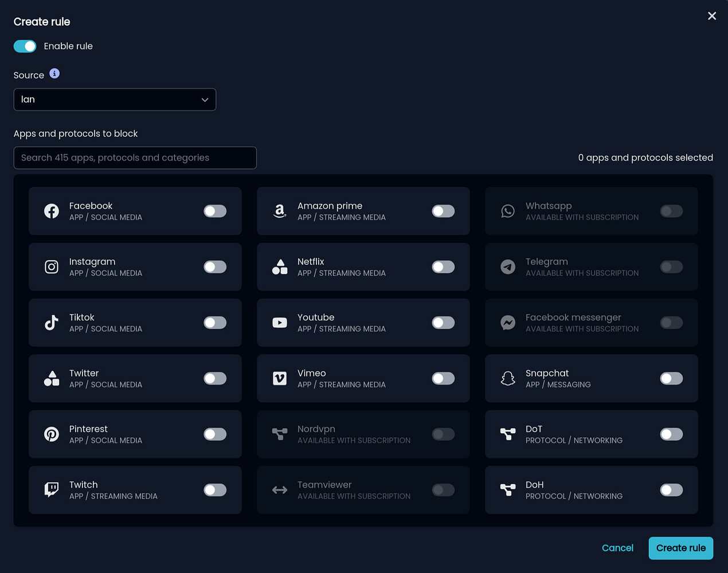
Task: Click the Source info icon
Action: click(x=54, y=73)
